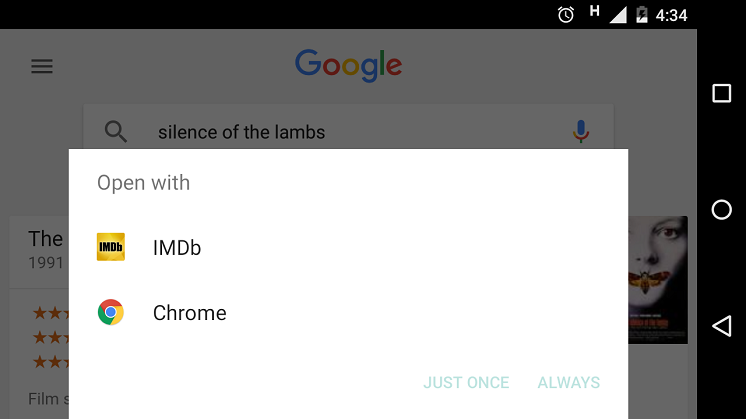Tap the Google logo
746x419 pixels.
[348, 65]
